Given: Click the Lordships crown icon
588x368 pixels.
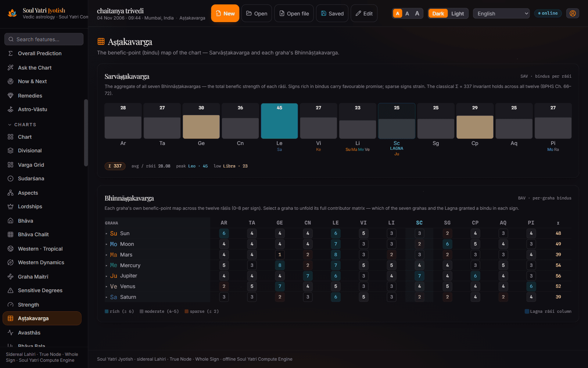Looking at the screenshot, I should point(11,206).
